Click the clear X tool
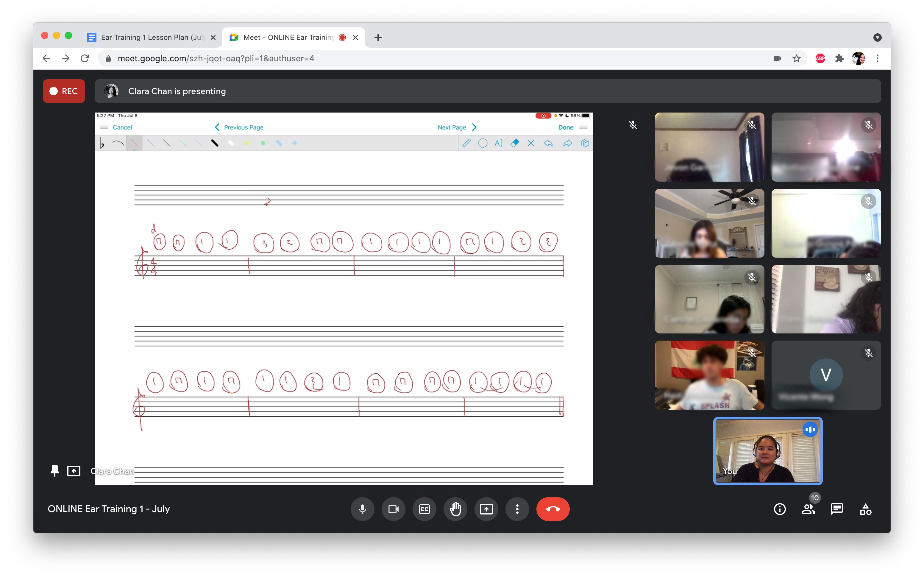This screenshot has height=577, width=924. click(531, 143)
